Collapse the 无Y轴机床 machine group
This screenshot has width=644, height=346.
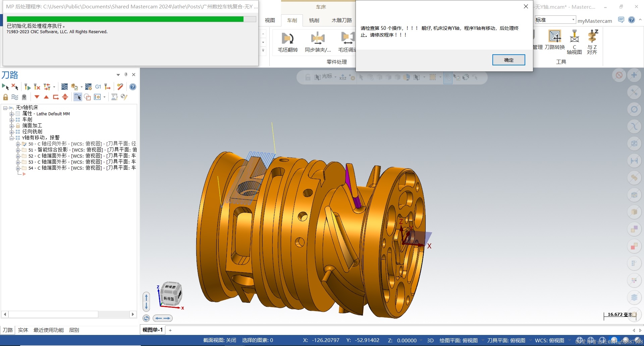coord(5,108)
